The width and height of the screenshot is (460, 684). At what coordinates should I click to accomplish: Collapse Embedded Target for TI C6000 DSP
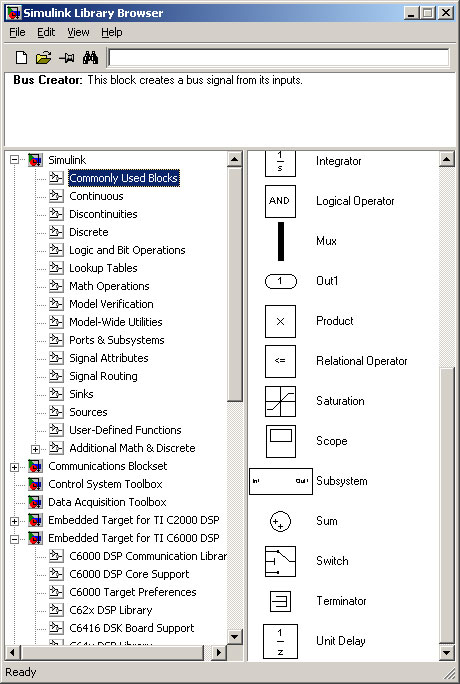(x=14, y=539)
